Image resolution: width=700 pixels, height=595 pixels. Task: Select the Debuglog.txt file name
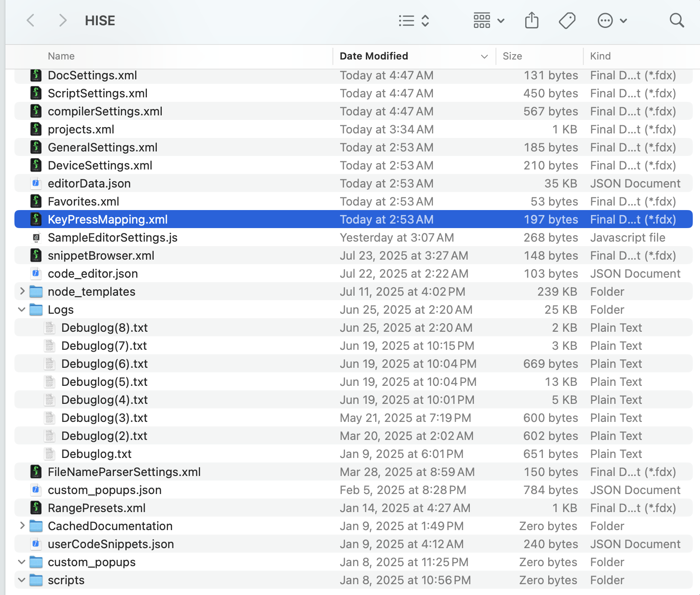click(x=96, y=454)
